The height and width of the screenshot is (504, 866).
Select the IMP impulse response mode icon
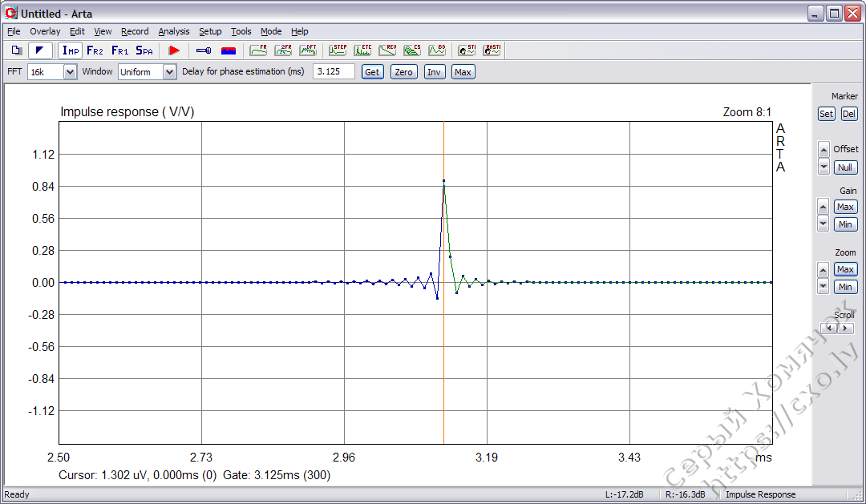pos(70,50)
